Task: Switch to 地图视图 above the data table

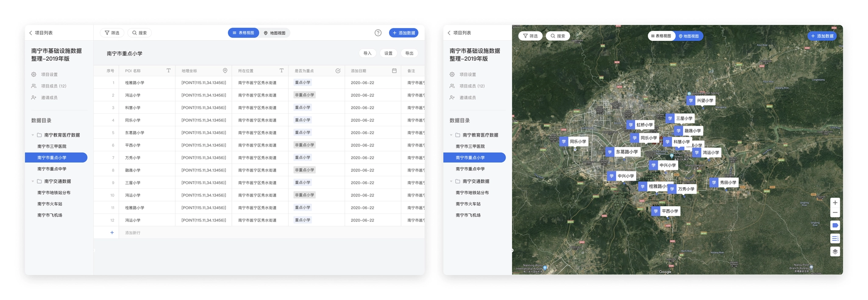Action: coord(275,33)
